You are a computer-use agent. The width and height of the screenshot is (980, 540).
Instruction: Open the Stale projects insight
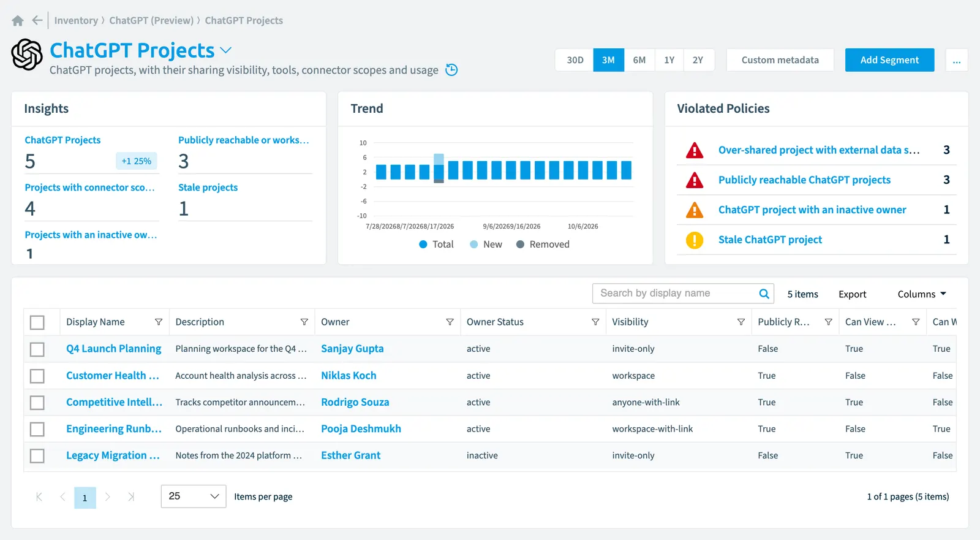(208, 188)
